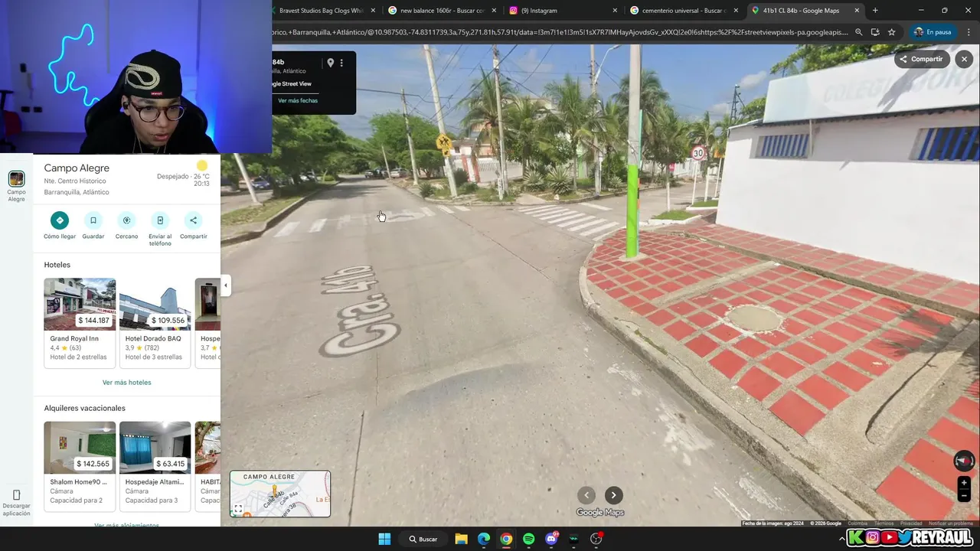Open Discord from the taskbar
This screenshot has height=551, width=980.
(x=551, y=539)
